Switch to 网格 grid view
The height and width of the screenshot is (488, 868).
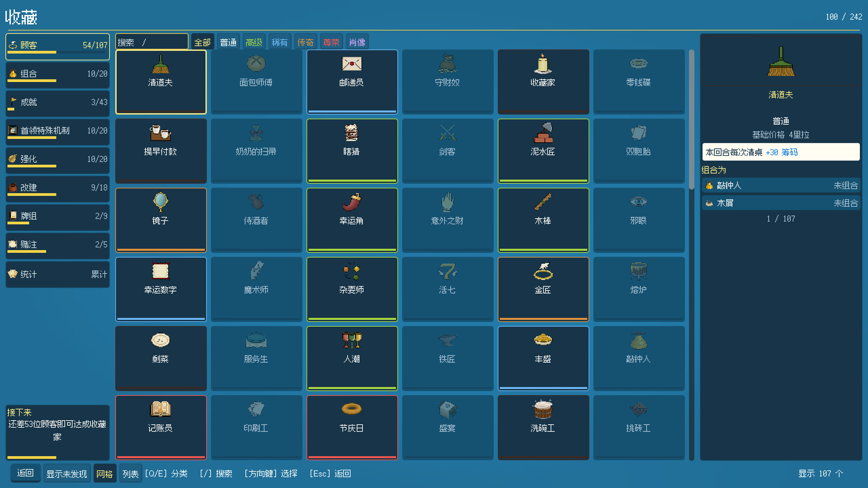click(105, 474)
